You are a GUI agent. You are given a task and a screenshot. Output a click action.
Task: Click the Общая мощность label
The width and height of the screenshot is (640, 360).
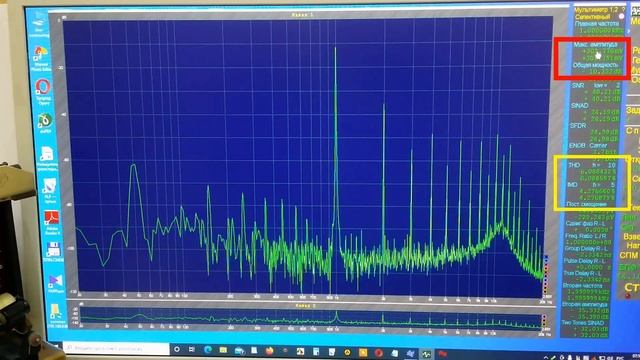coord(595,65)
